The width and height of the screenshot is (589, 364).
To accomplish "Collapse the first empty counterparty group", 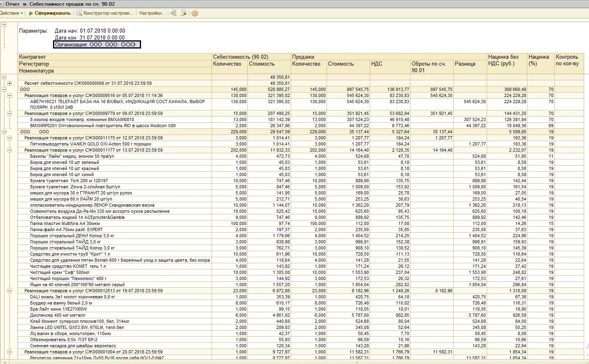I will [4, 77].
